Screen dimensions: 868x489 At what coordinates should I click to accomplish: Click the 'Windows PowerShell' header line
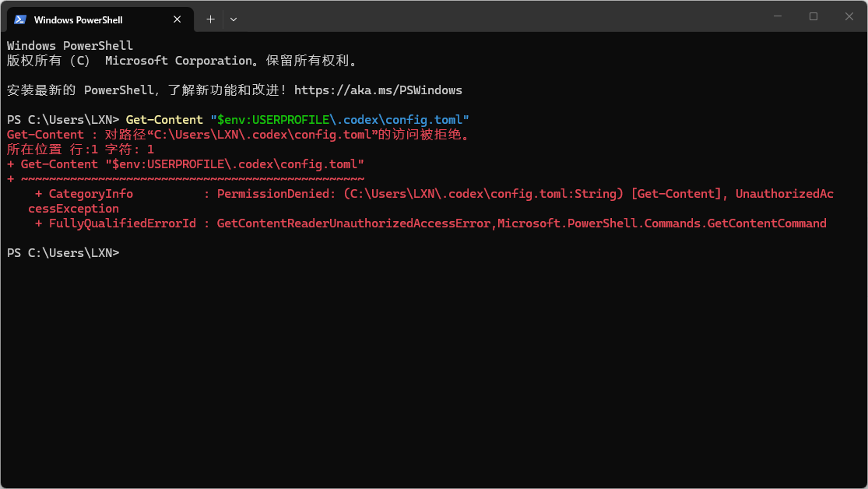(x=70, y=46)
